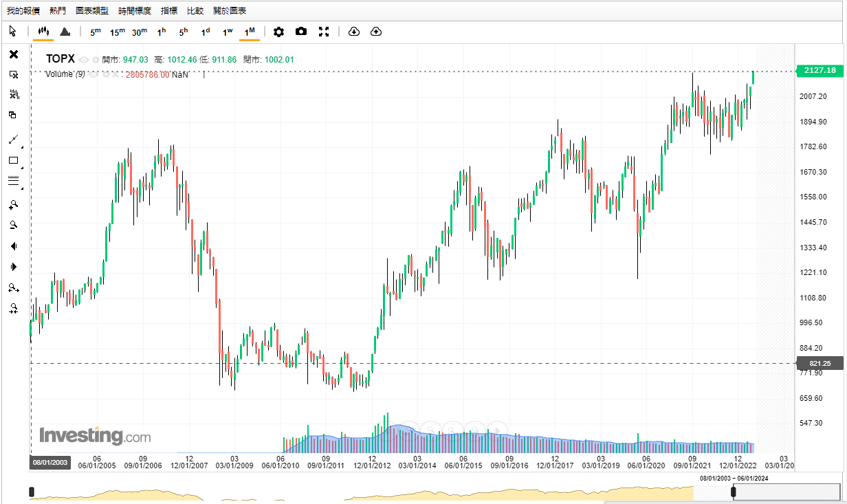Click the 1894.90 price axis label
The width and height of the screenshot is (847, 504).
click(x=813, y=122)
